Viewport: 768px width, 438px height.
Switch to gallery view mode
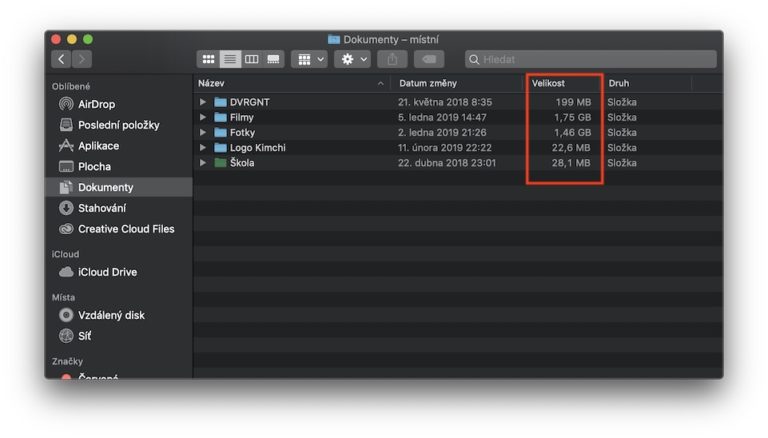pos(273,59)
